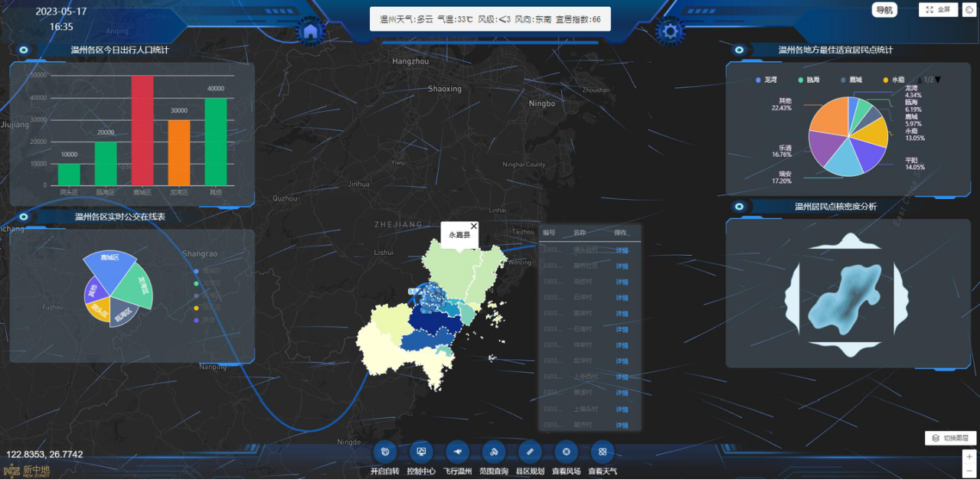Click the 鹿城区 legend dot in bus chart
This screenshot has height=480, width=980.
coord(197,271)
